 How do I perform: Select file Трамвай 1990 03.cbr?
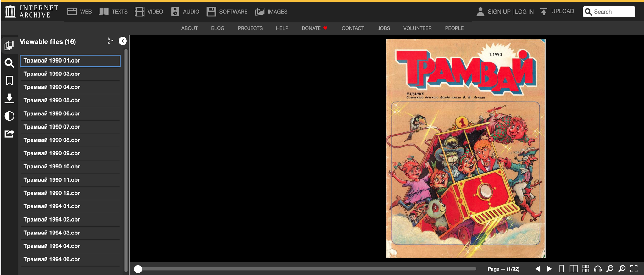tap(70, 74)
